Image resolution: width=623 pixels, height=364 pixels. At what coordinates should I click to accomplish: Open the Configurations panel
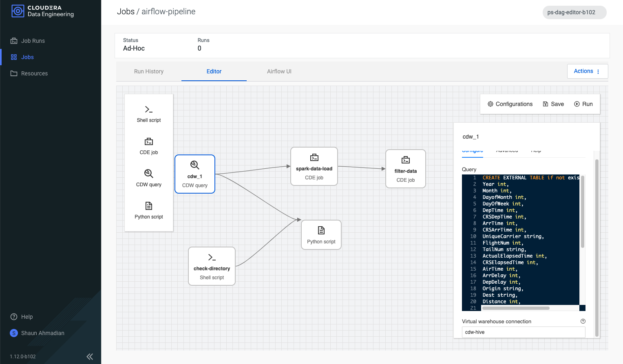click(x=510, y=104)
